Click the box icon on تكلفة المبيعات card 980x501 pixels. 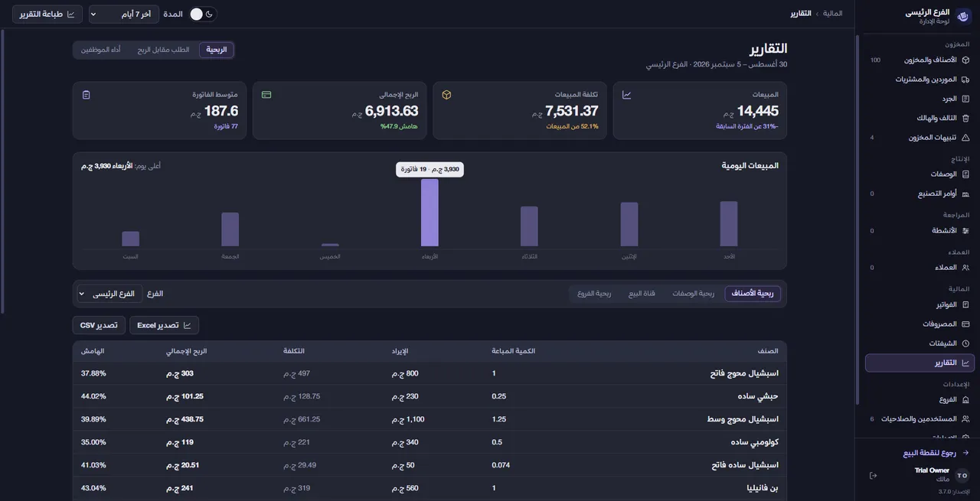(x=446, y=95)
